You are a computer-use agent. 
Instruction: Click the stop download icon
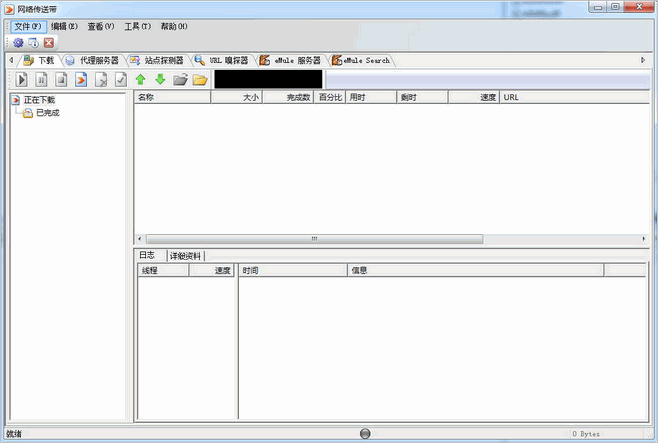[61, 79]
